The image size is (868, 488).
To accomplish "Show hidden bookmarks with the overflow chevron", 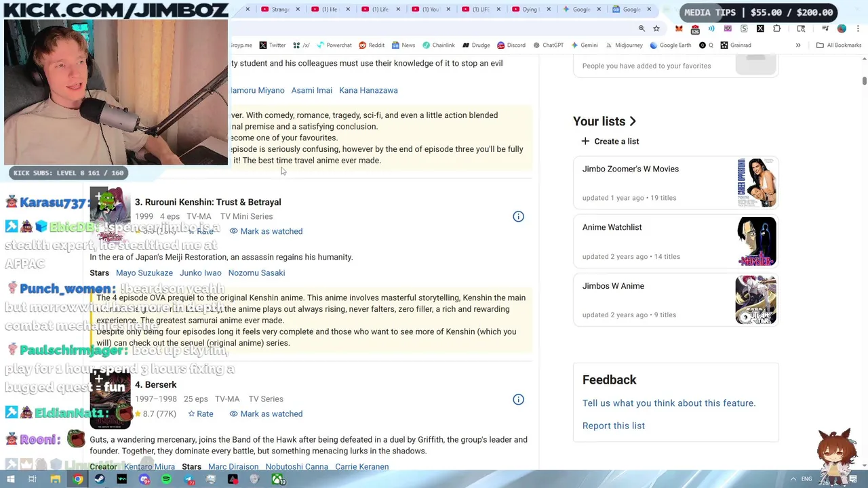I will coord(798,45).
